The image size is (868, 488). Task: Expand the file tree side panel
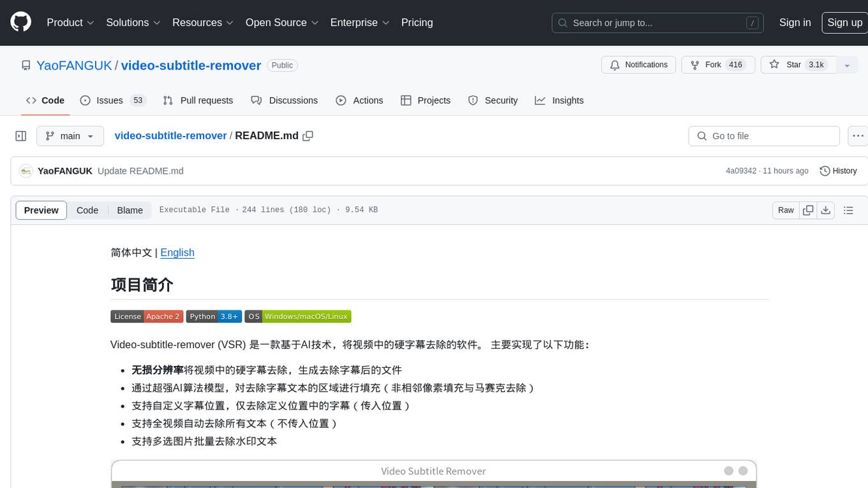point(20,136)
